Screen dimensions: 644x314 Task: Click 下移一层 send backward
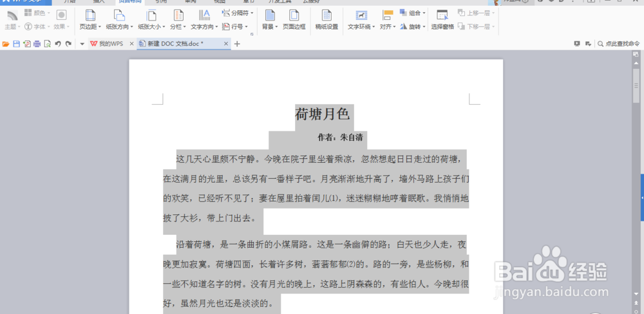click(x=476, y=26)
